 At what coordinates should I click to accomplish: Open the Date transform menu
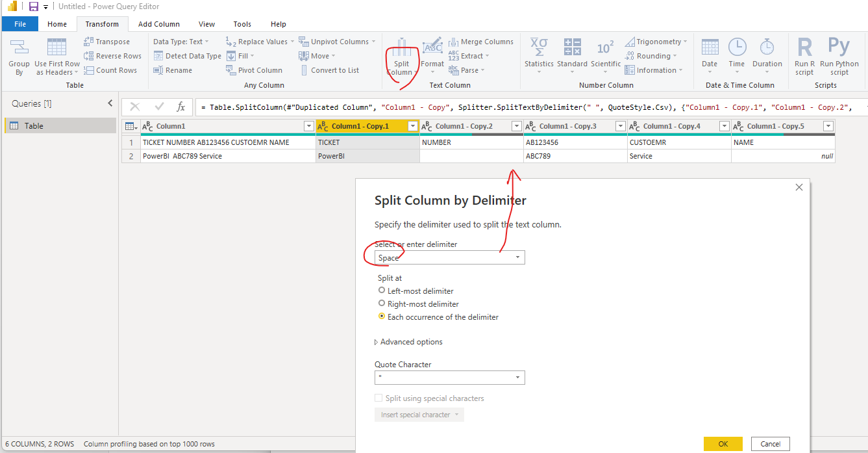710,56
